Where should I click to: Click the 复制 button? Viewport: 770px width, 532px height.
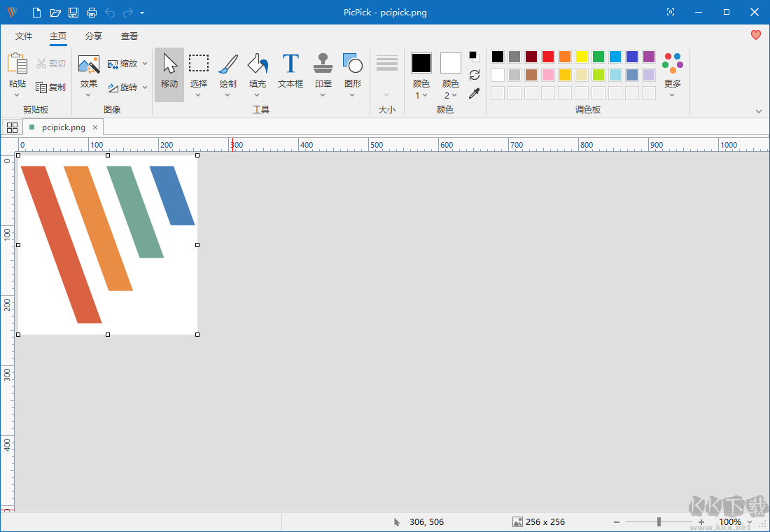coord(50,87)
